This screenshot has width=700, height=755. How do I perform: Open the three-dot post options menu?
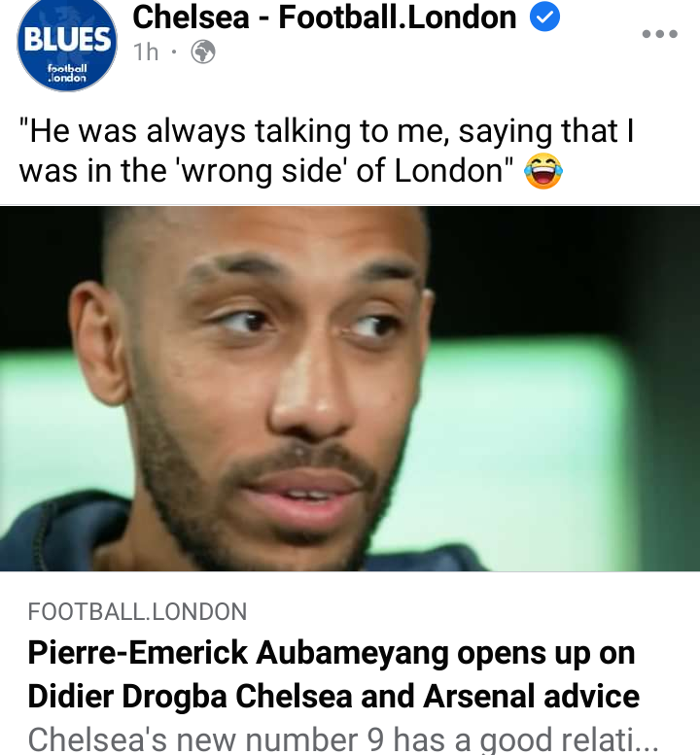659,34
